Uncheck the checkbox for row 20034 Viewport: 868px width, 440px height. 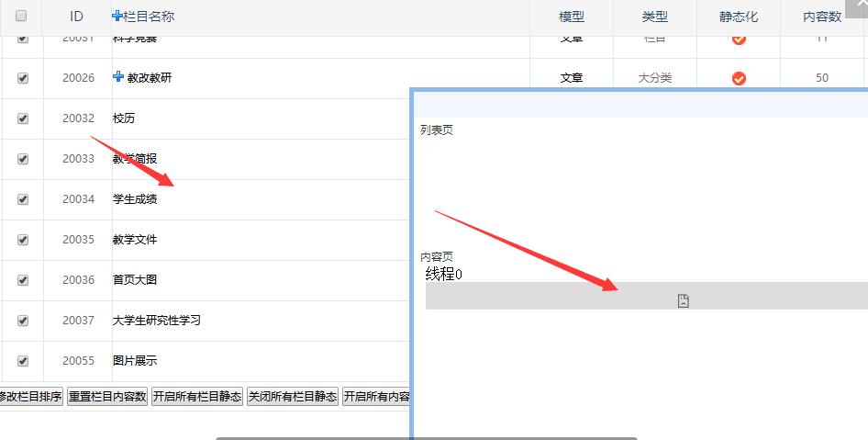(23, 199)
